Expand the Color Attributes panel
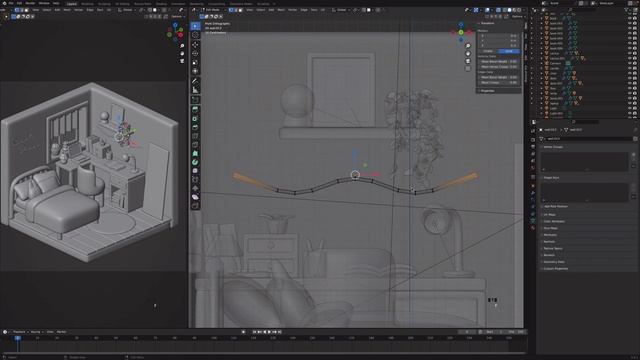 pos(553,221)
